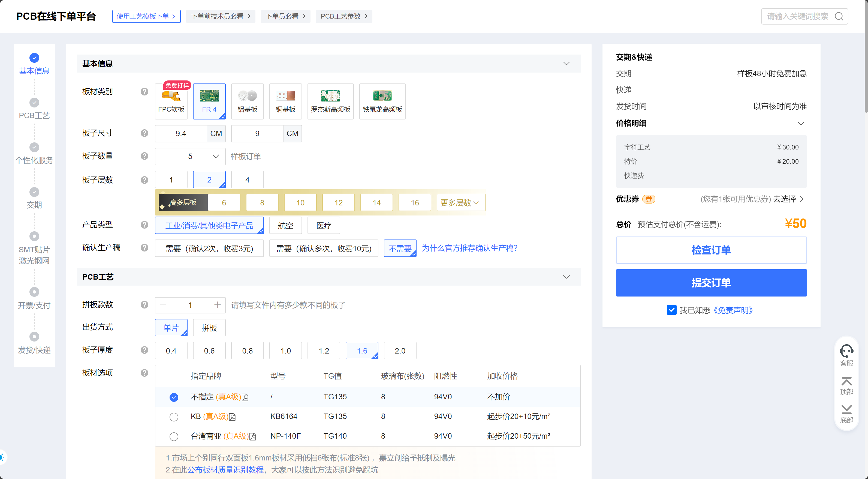
Task: Click the search magnifier icon
Action: point(839,17)
